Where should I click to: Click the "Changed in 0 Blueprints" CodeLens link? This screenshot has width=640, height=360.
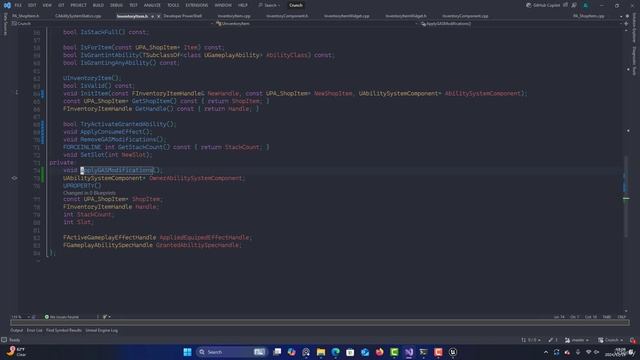click(x=89, y=193)
